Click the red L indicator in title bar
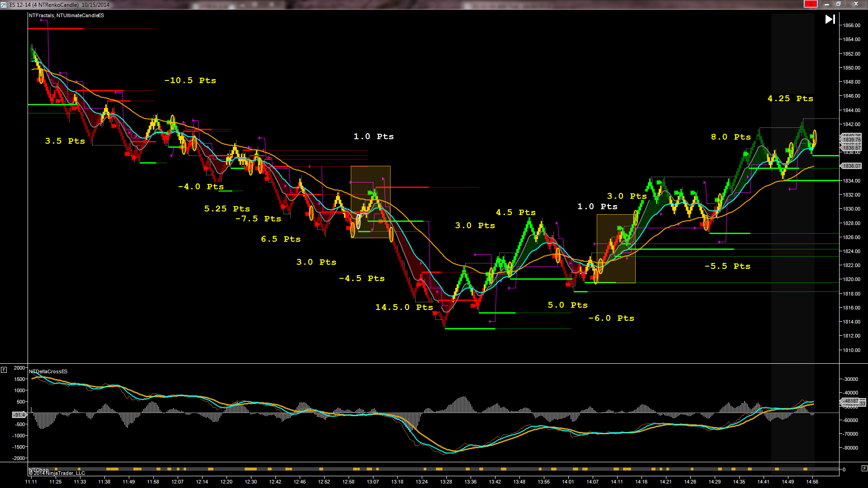The image size is (868, 488). point(810,4)
